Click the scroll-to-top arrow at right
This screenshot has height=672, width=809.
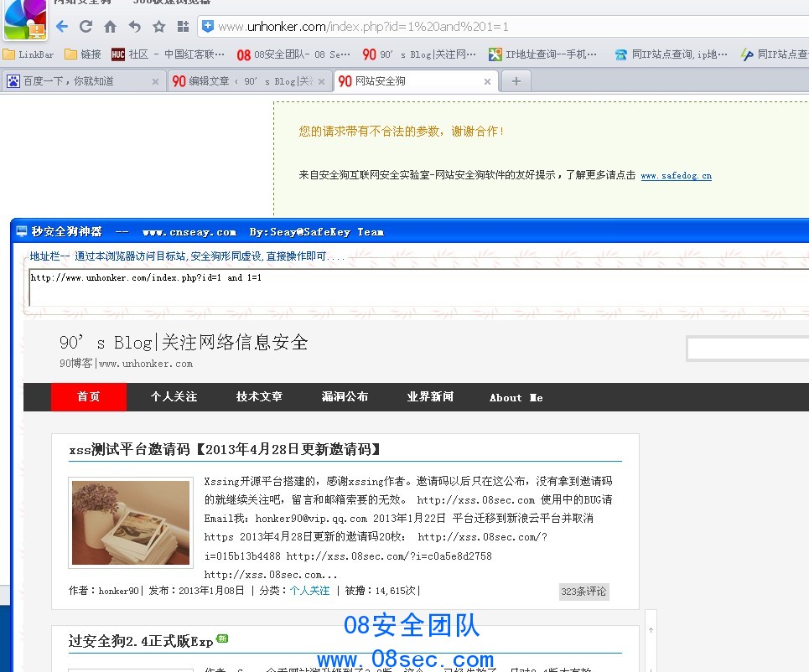pyautogui.click(x=651, y=630)
